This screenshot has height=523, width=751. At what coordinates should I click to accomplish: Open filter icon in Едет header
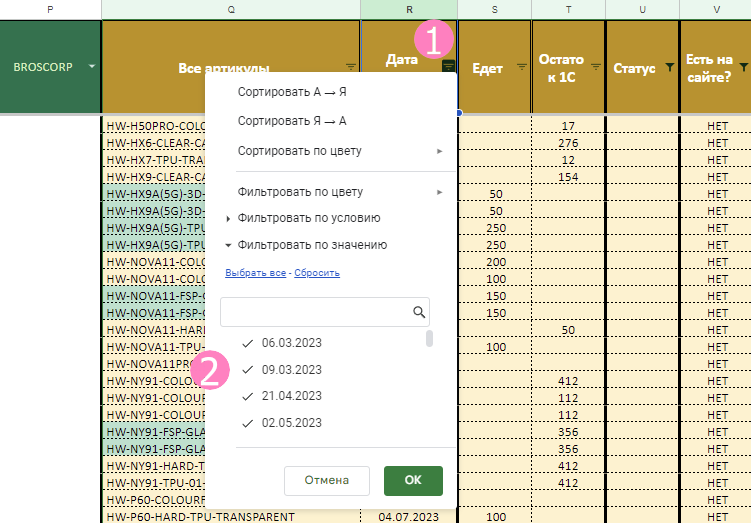point(522,67)
